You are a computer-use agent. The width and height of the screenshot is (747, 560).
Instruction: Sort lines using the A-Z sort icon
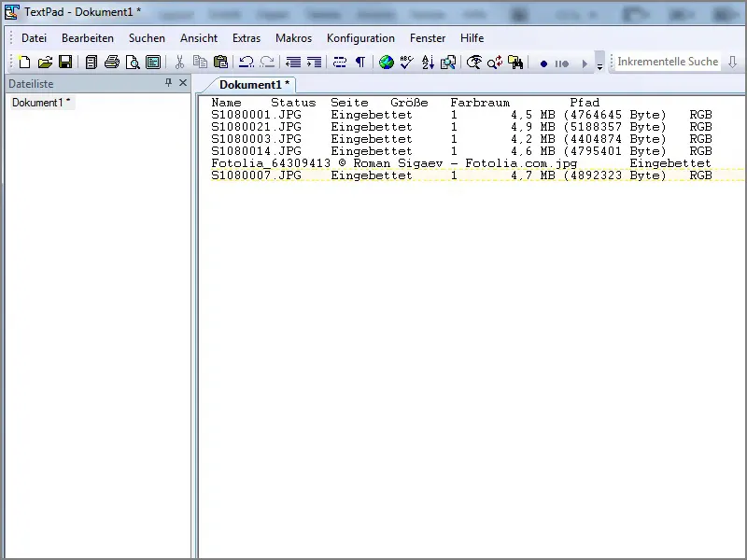pyautogui.click(x=427, y=63)
